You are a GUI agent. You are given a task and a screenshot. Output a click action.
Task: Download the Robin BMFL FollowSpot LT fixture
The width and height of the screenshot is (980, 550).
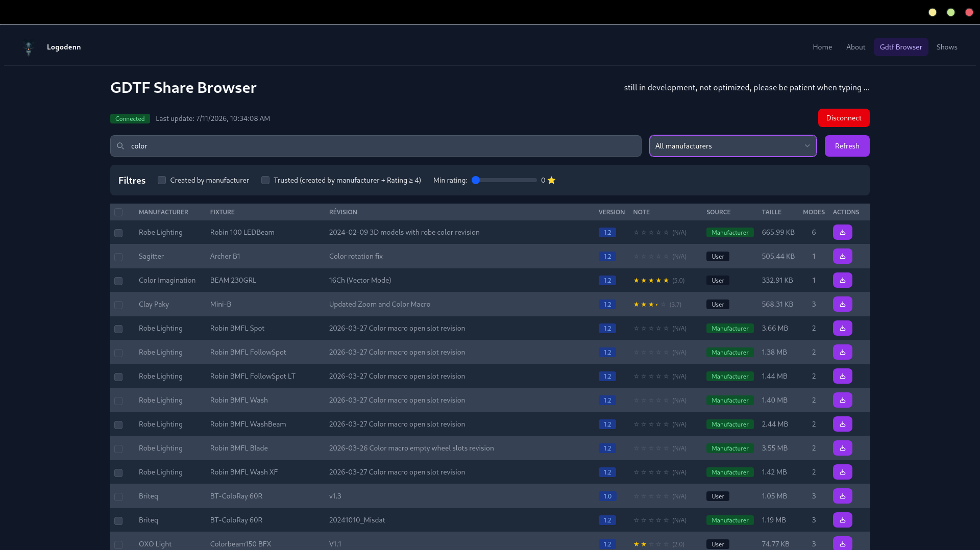click(842, 376)
